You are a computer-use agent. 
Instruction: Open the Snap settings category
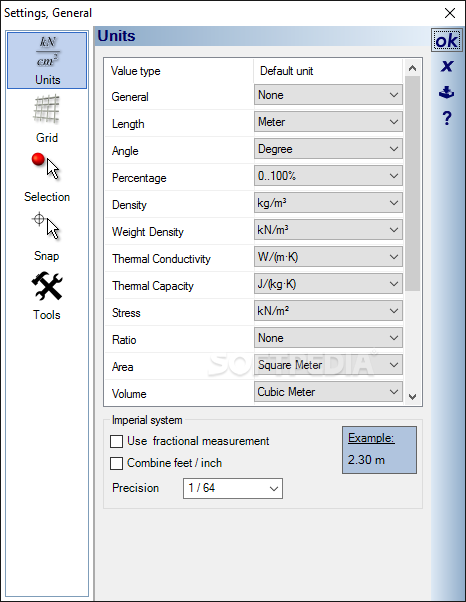tap(47, 237)
